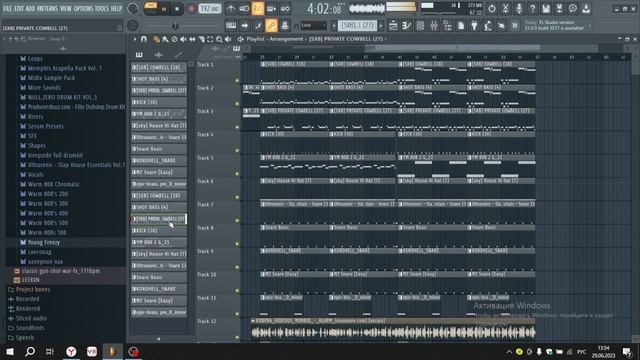Open the tempo tapper icon
The height and width of the screenshot is (360, 640).
(x=487, y=26)
